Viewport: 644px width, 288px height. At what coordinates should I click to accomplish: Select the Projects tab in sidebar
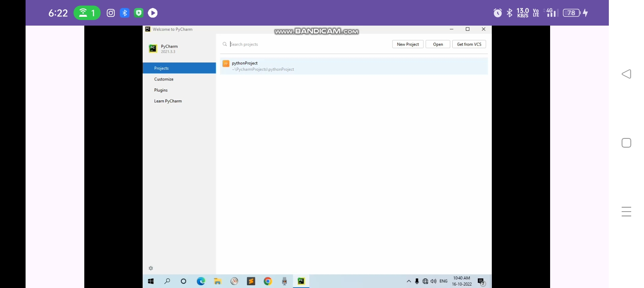coord(179,68)
